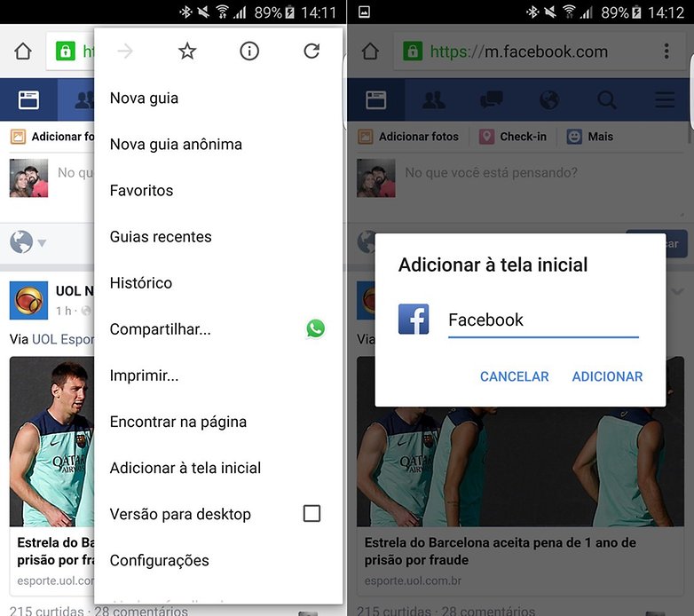Select Encontrar na página
Viewport: 694px width, 616px height.
point(218,422)
